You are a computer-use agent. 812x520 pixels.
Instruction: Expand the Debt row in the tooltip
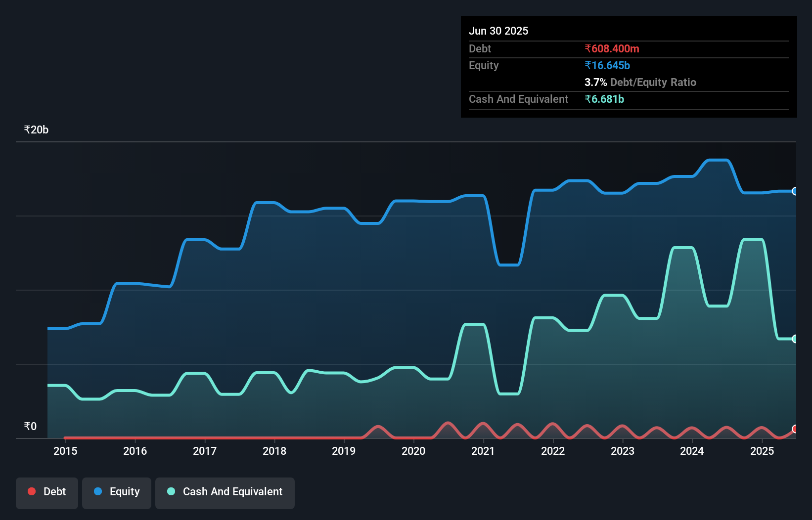(480, 48)
